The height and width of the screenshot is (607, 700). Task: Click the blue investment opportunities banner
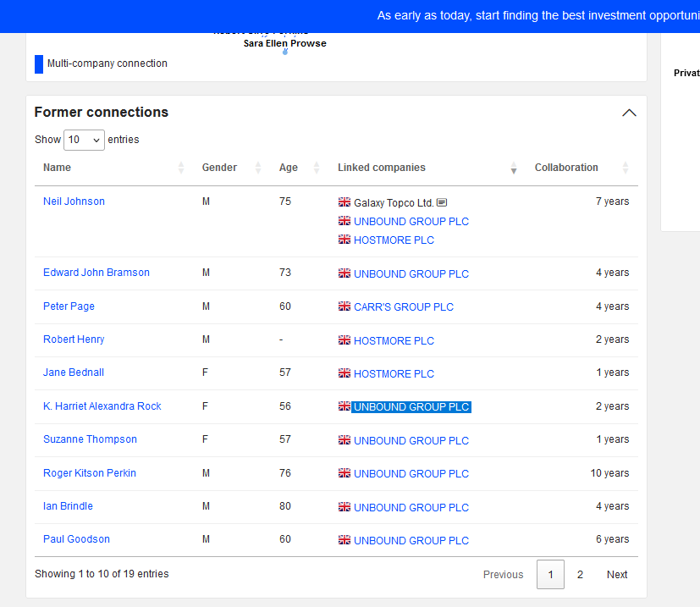point(350,16)
